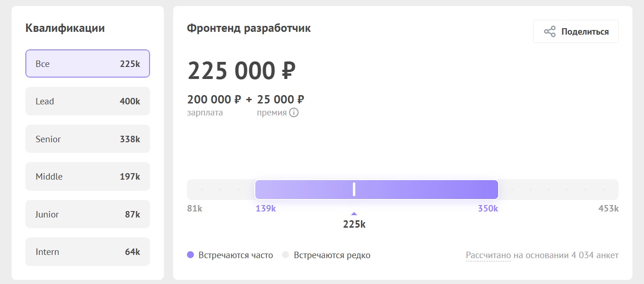Open the премия info tooltip icon
Image resolution: width=644 pixels, height=284 pixels.
tap(295, 112)
